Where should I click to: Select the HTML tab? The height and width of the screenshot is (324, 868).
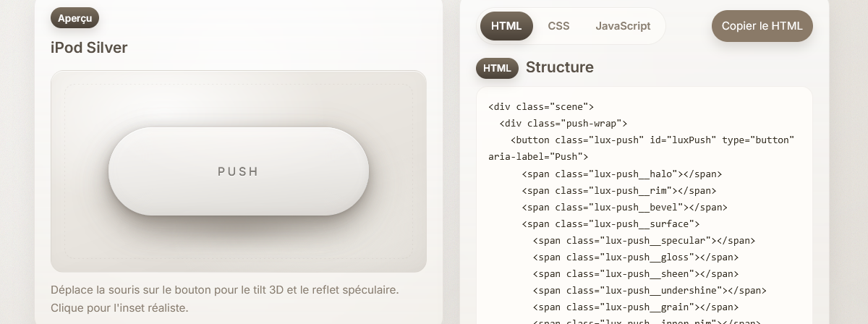tap(506, 26)
